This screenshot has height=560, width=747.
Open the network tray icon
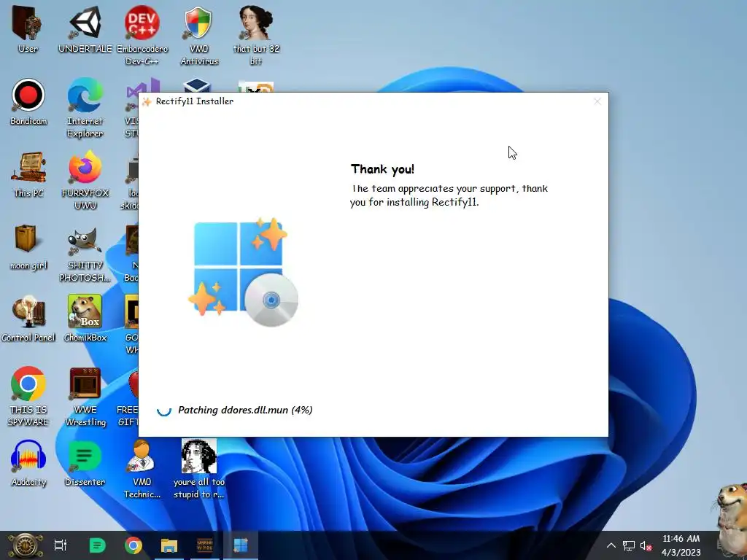629,545
